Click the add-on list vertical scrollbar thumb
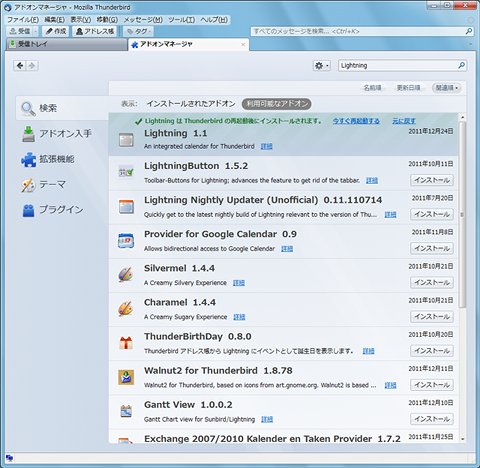The height and width of the screenshot is (468, 480). [462, 214]
